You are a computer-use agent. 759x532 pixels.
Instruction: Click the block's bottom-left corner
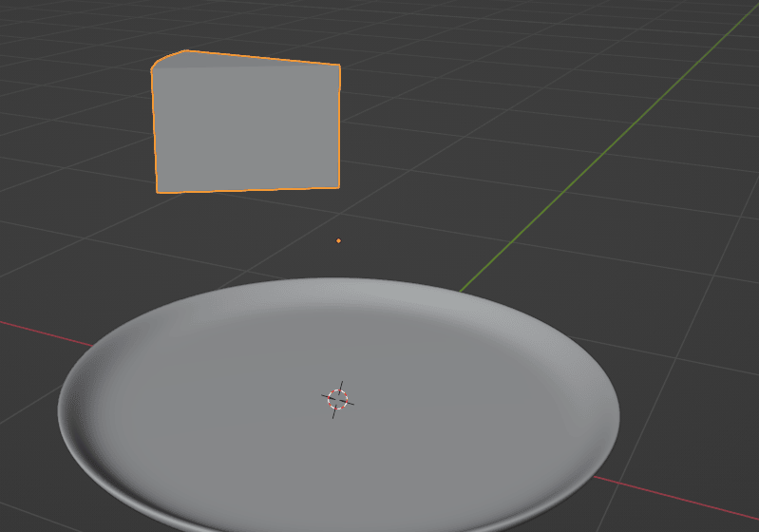(x=158, y=192)
